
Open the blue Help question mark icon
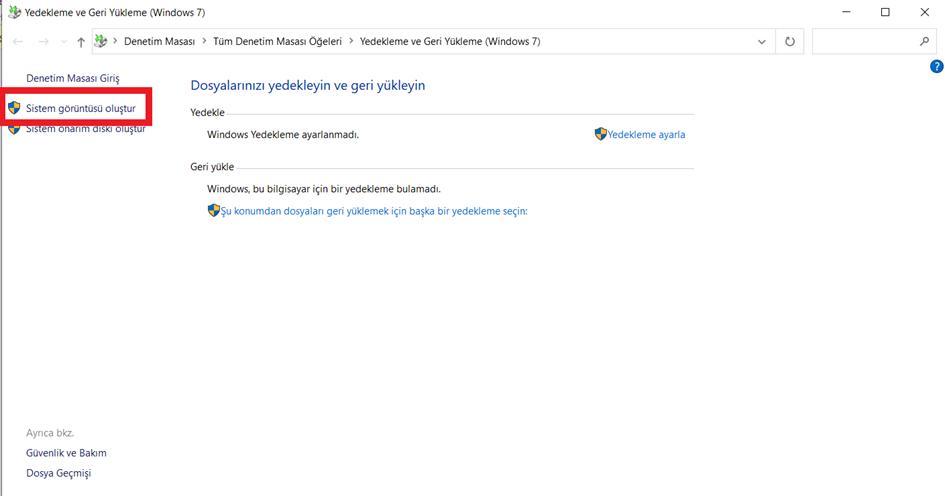click(937, 66)
